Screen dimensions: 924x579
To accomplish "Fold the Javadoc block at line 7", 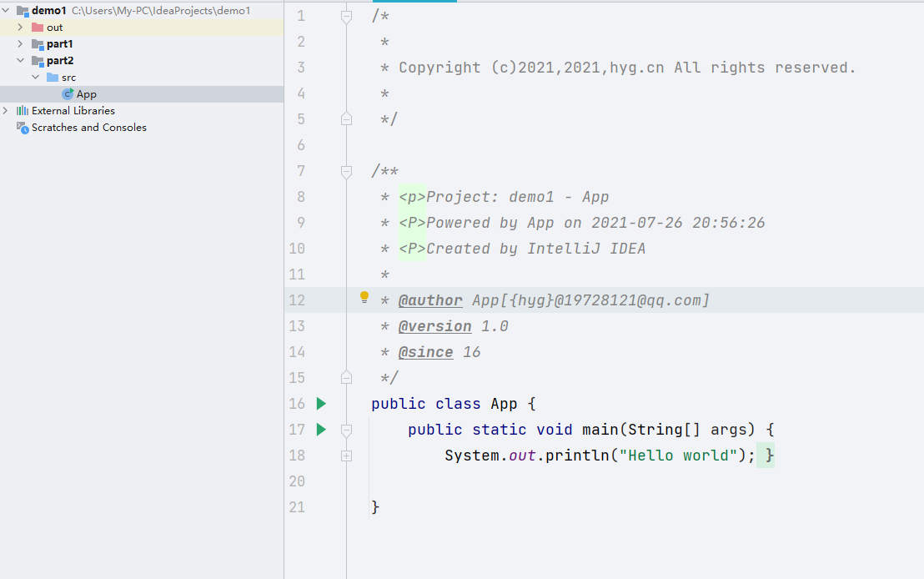I will coord(347,172).
